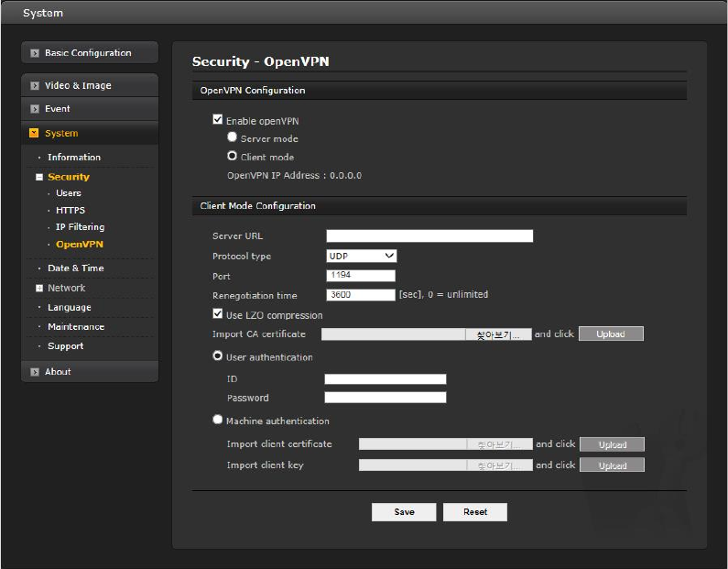Viewport: 728px width, 569px height.
Task: Click the Video & Image arrow icon
Action: [x=35, y=86]
